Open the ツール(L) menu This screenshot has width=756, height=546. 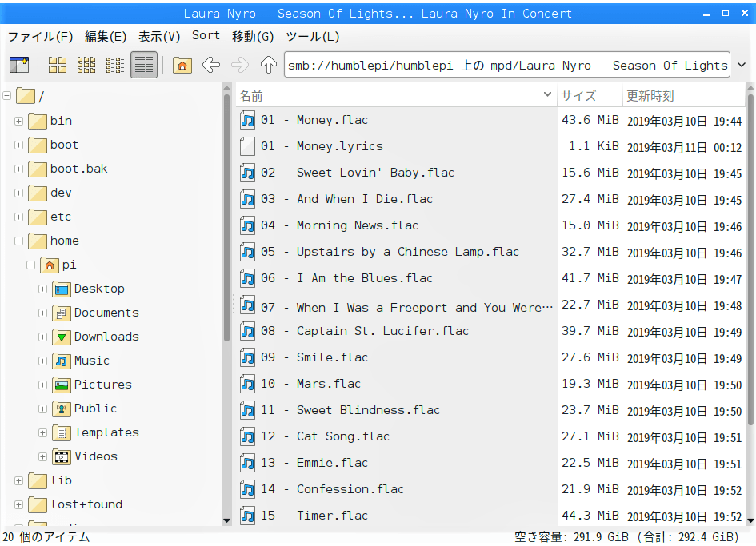(x=313, y=37)
